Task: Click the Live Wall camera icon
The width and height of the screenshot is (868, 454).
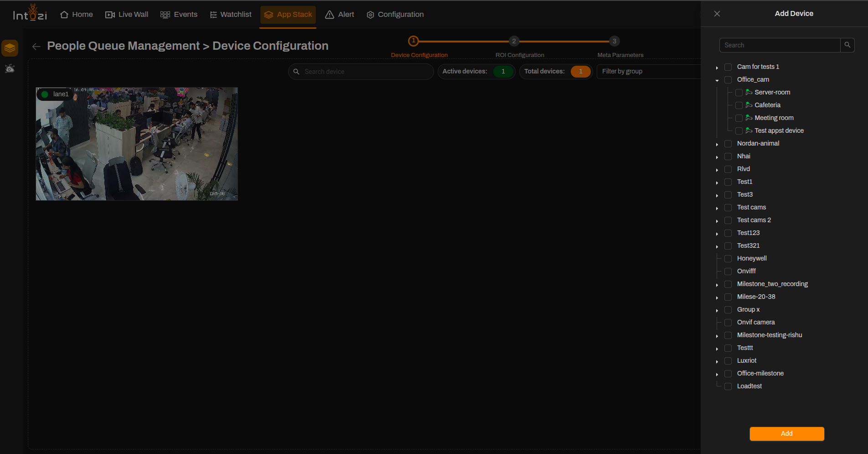Action: coord(110,15)
